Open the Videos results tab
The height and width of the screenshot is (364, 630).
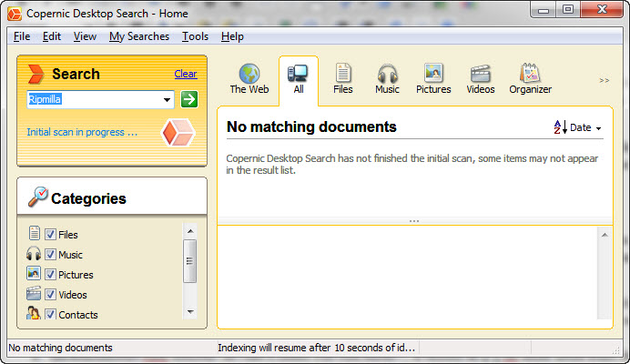click(480, 79)
